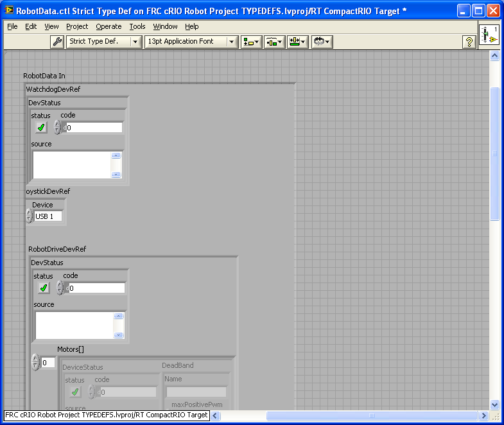Click RobotDriveDevRef source string box
Viewport: 504px width, 425px height.
click(x=74, y=325)
